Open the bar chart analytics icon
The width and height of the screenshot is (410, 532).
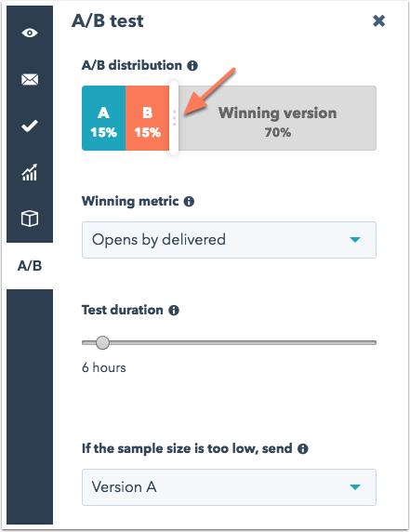click(x=30, y=172)
